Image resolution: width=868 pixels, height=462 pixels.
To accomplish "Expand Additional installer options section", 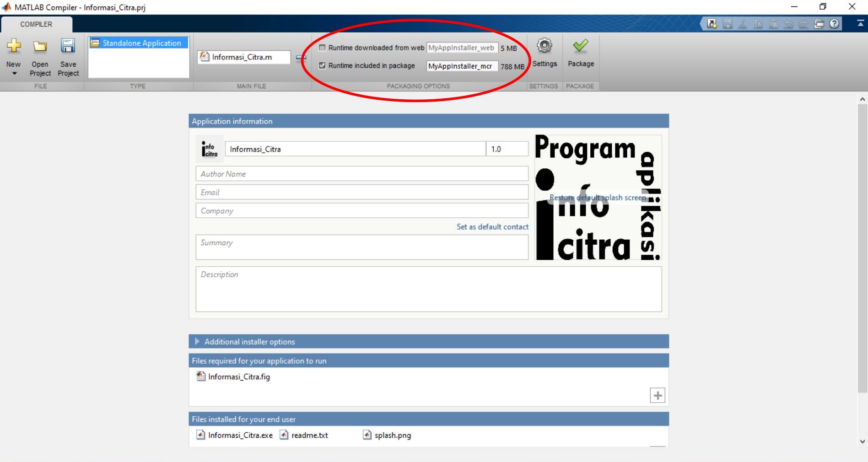I will [197, 341].
